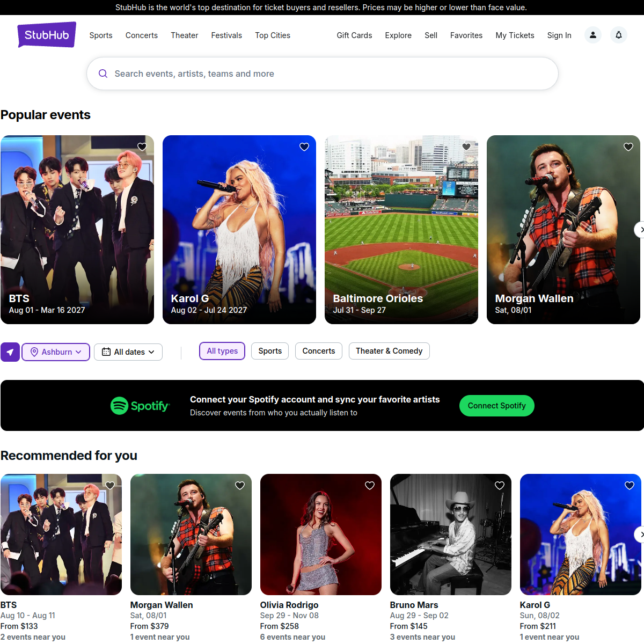Click the Olivia Rodrigo title text
This screenshot has width=644, height=644.
[289, 605]
